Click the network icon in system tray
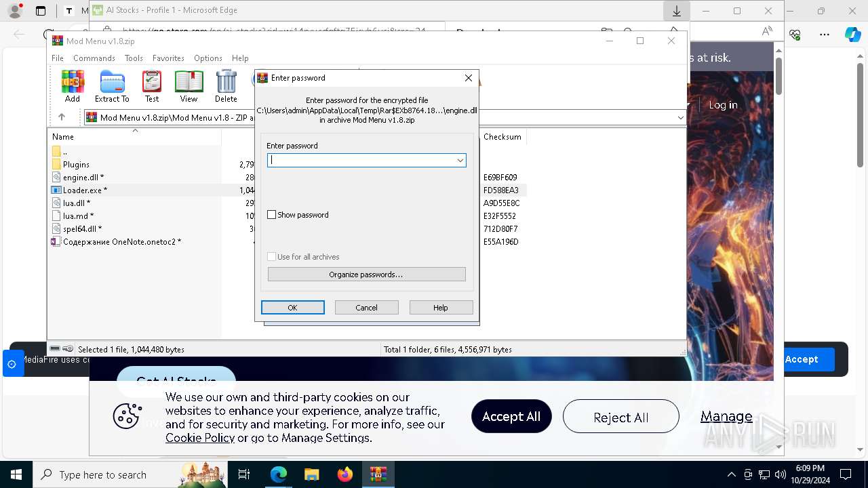This screenshot has height=488, width=868. click(x=764, y=474)
